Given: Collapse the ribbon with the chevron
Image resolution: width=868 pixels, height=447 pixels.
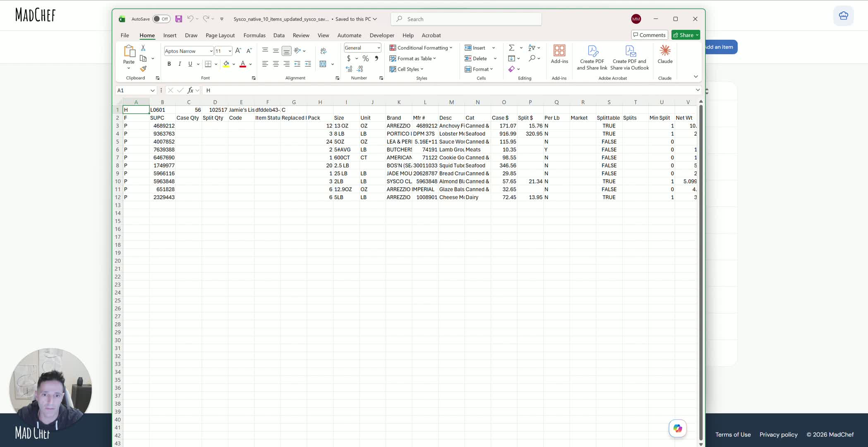Looking at the screenshot, I should [695, 77].
